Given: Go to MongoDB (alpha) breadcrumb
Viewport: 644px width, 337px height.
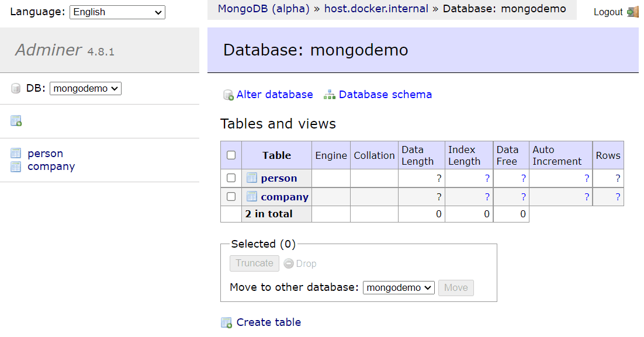Looking at the screenshot, I should pos(264,9).
